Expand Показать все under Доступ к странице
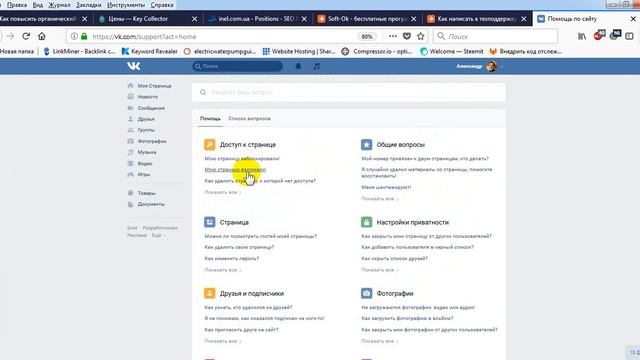This screenshot has height=360, width=640. [223, 192]
